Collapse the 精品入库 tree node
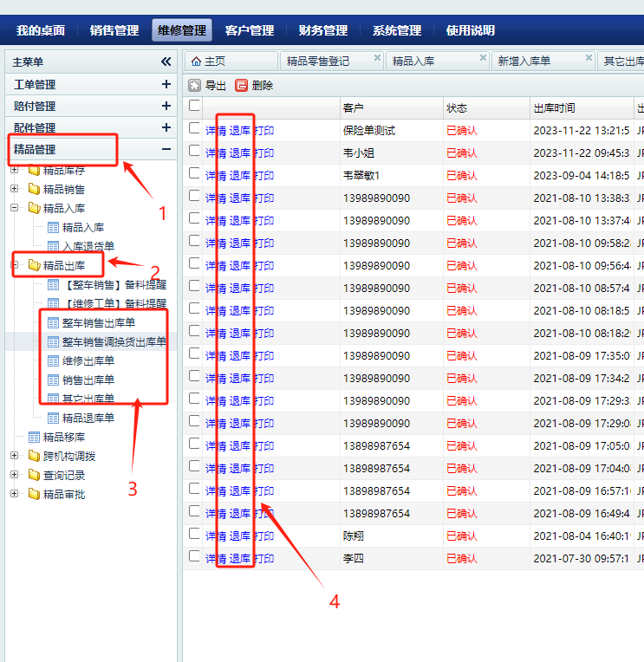The height and width of the screenshot is (662, 644). [15, 208]
